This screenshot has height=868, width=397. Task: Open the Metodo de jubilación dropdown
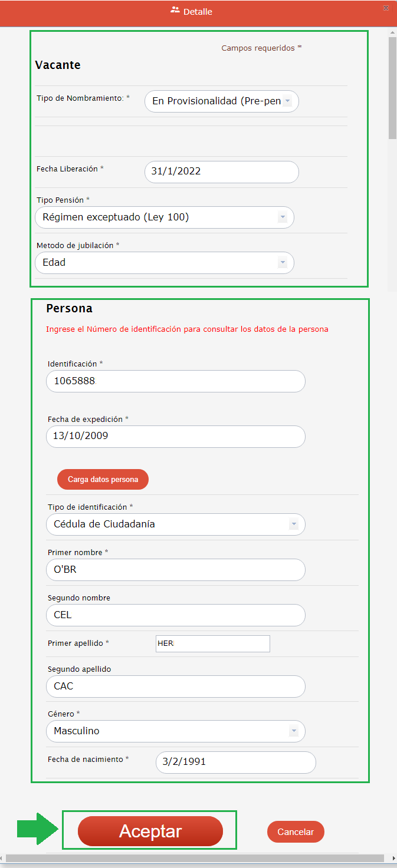[283, 263]
